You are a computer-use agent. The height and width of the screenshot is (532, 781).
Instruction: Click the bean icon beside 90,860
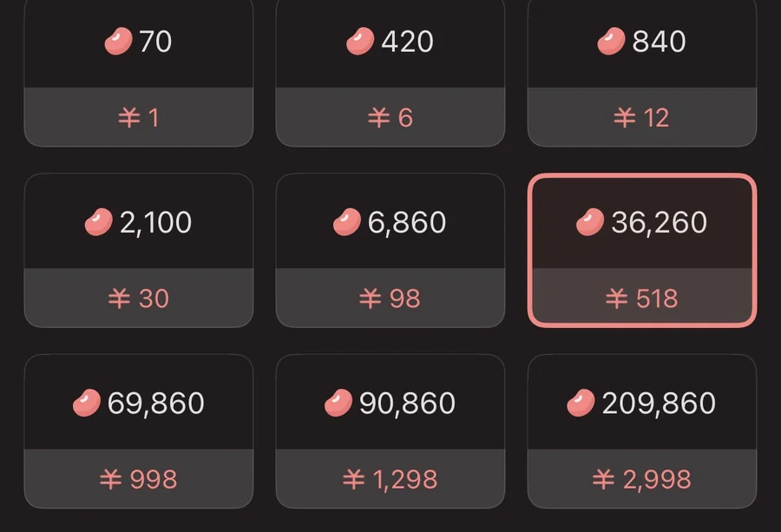(x=338, y=403)
